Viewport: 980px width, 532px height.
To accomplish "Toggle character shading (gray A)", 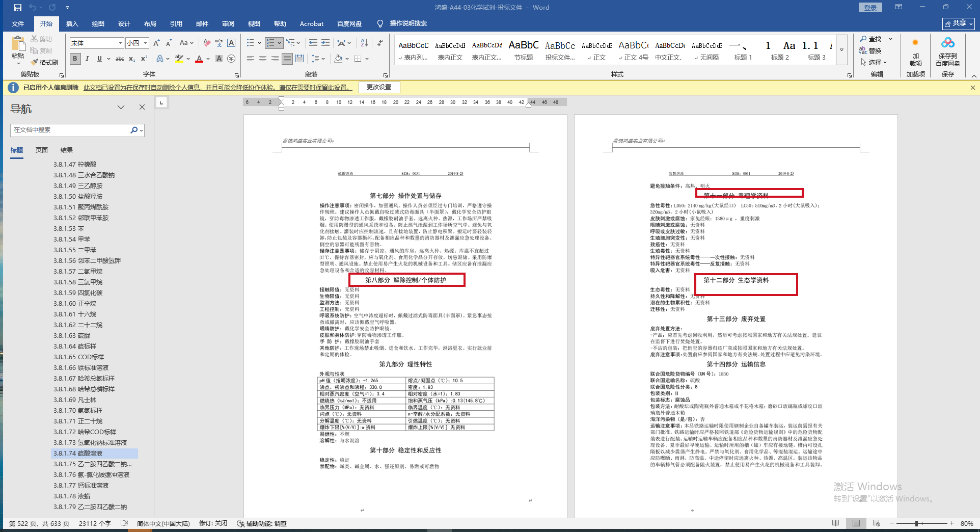I will (219, 59).
